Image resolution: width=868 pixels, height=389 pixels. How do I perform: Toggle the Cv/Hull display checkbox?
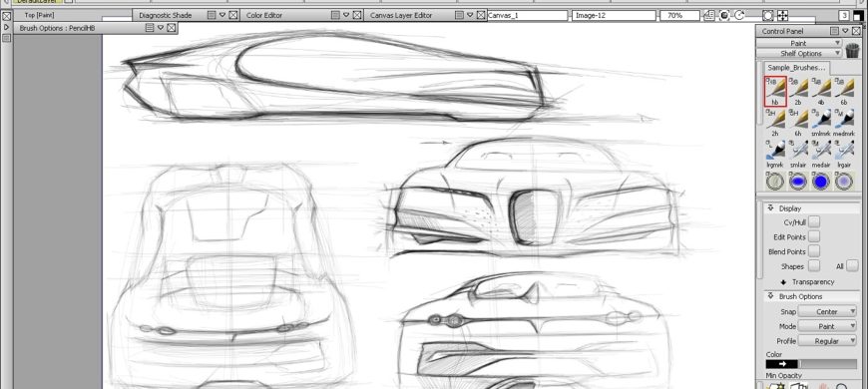[814, 221]
